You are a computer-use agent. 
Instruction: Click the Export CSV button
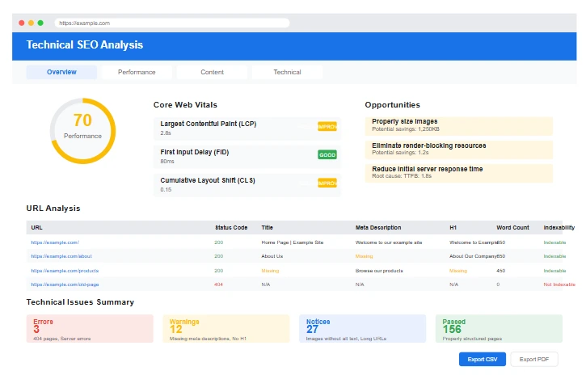[x=482, y=359]
